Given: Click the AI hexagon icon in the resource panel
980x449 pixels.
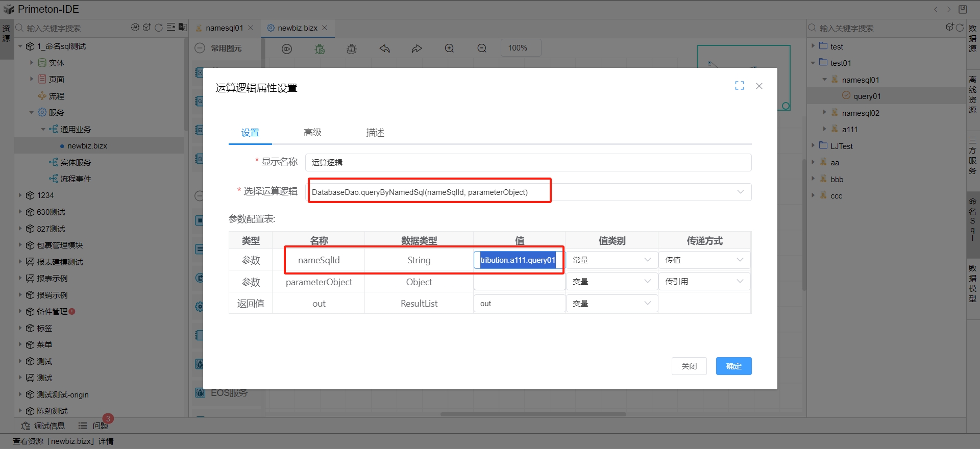Looking at the screenshot, I should (x=135, y=28).
